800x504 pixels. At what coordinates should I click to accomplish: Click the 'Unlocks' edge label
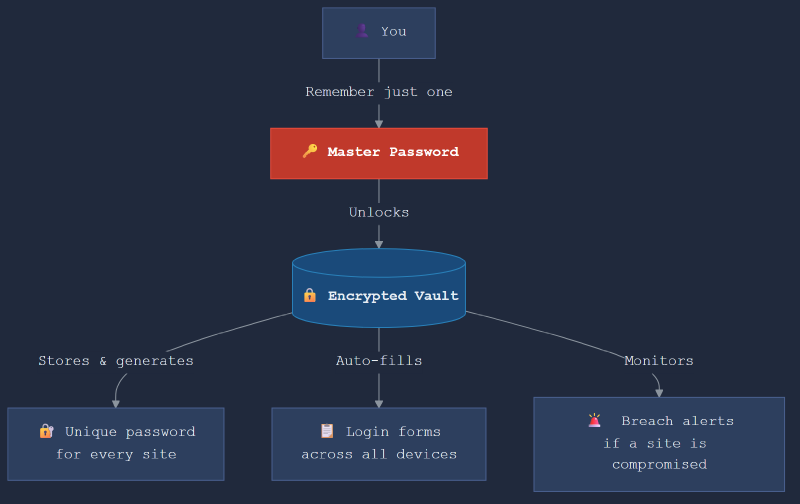coord(379,212)
